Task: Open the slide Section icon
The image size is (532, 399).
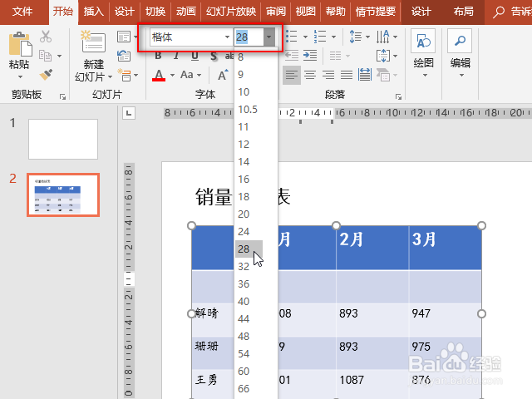Action: tap(124, 75)
